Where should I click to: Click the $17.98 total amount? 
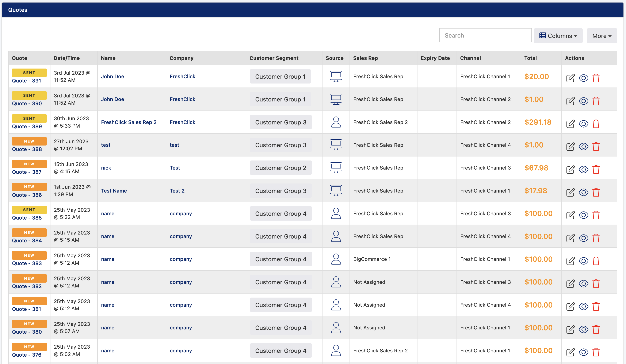click(x=536, y=191)
